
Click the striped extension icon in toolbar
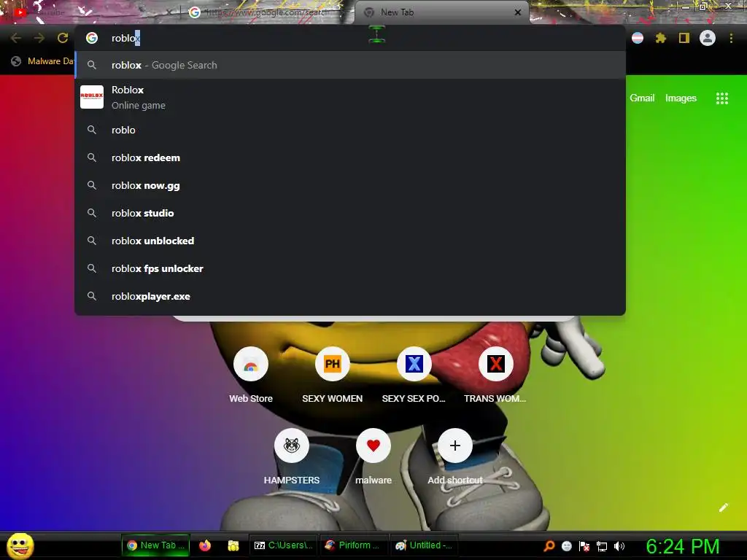[638, 38]
